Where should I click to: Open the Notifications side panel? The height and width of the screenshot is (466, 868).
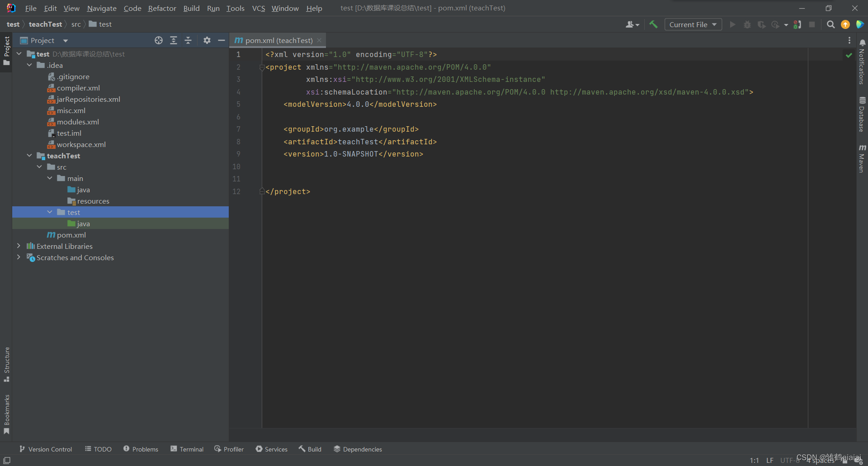862,62
